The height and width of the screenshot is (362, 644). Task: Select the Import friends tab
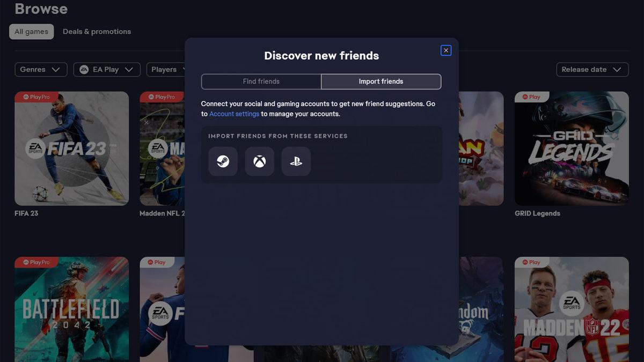381,82
